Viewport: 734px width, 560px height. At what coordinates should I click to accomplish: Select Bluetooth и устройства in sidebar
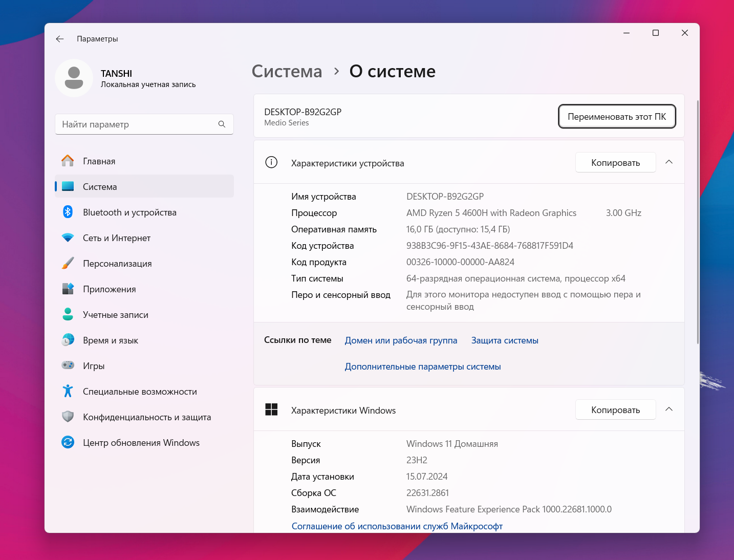(x=144, y=212)
